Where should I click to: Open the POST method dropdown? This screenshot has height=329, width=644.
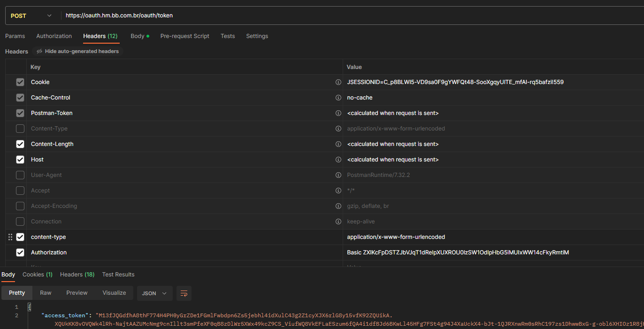(x=31, y=15)
